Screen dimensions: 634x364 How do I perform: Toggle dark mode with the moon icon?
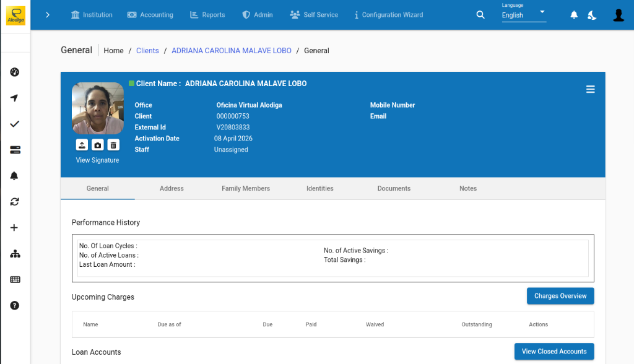pos(591,14)
